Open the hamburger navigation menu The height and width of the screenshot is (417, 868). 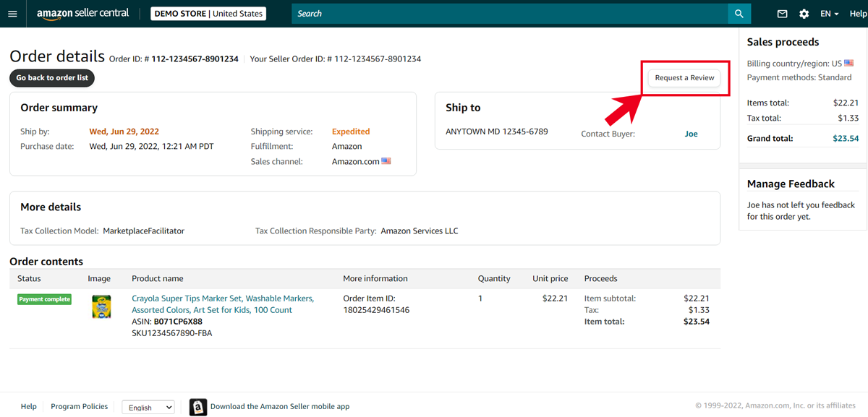tap(12, 14)
